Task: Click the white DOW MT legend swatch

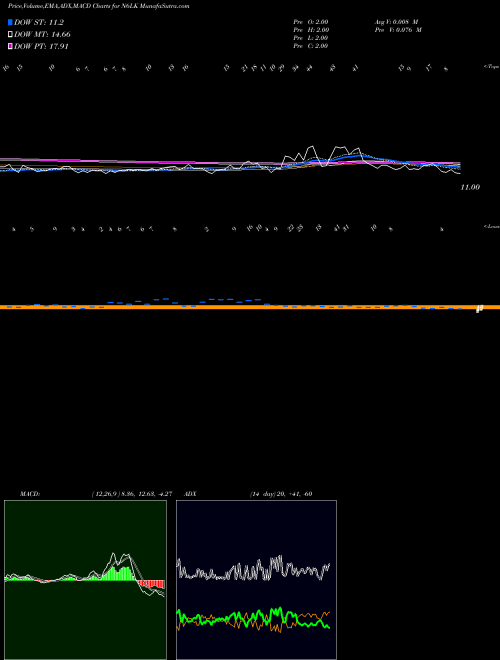Action: [x=11, y=35]
